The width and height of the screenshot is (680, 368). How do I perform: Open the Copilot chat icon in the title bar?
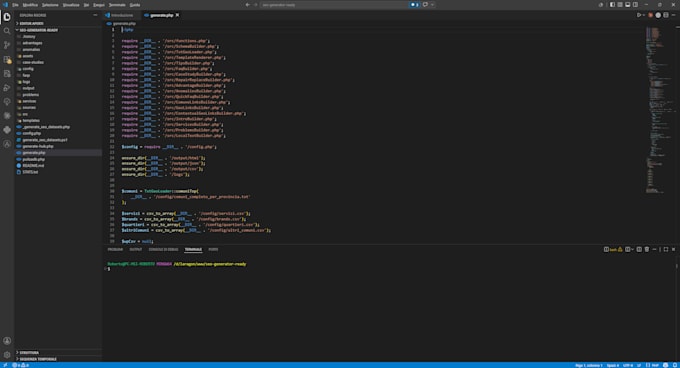[x=425, y=5]
